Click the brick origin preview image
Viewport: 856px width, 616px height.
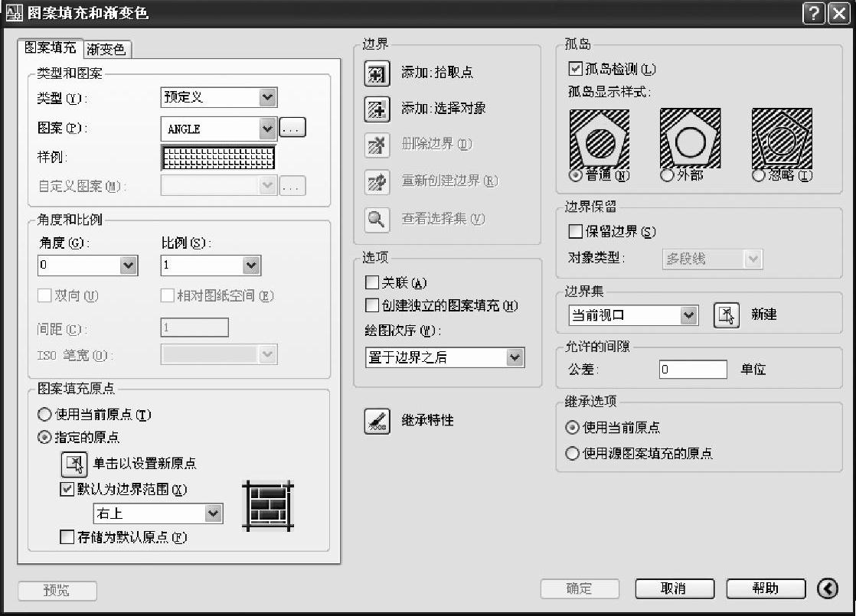tap(268, 506)
